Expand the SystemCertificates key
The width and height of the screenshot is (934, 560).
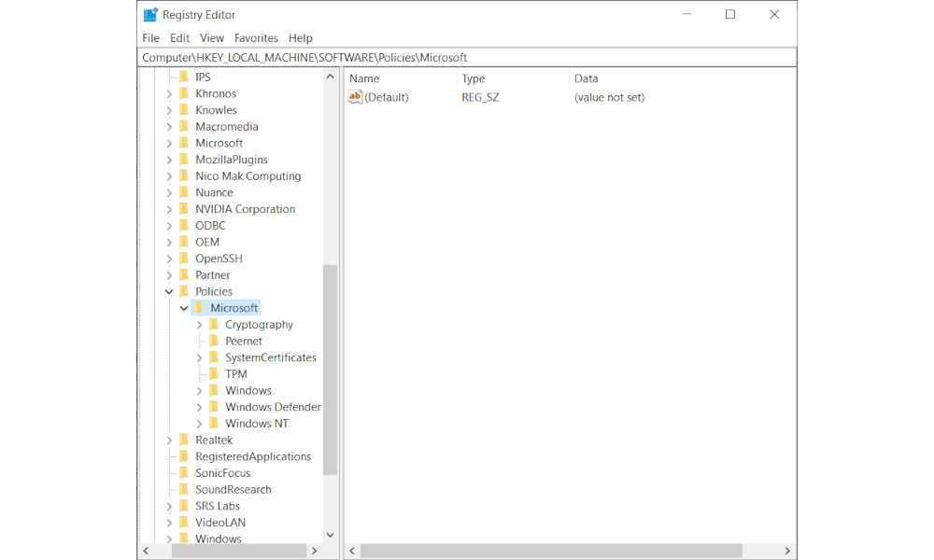(200, 357)
